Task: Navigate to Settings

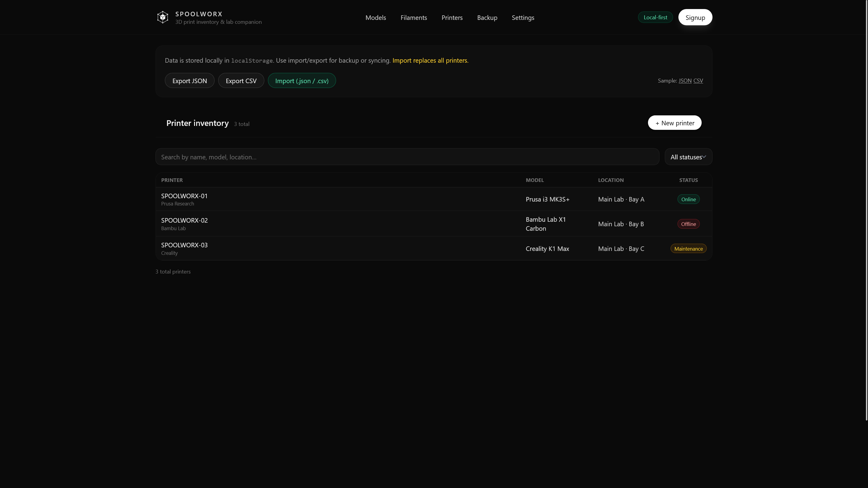Action: pyautogui.click(x=523, y=17)
